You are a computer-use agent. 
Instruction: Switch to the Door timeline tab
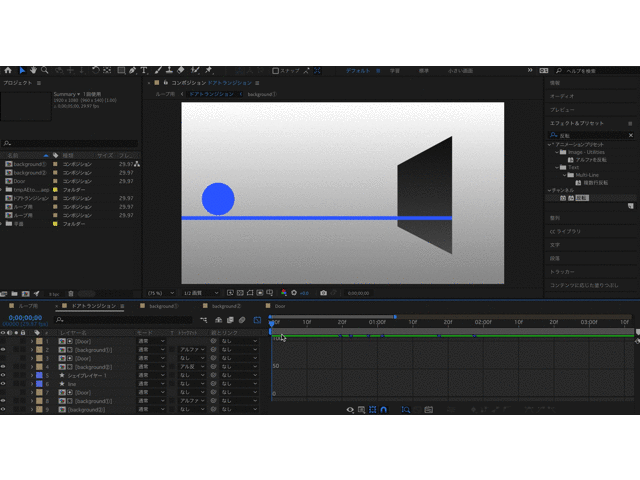tap(281, 306)
